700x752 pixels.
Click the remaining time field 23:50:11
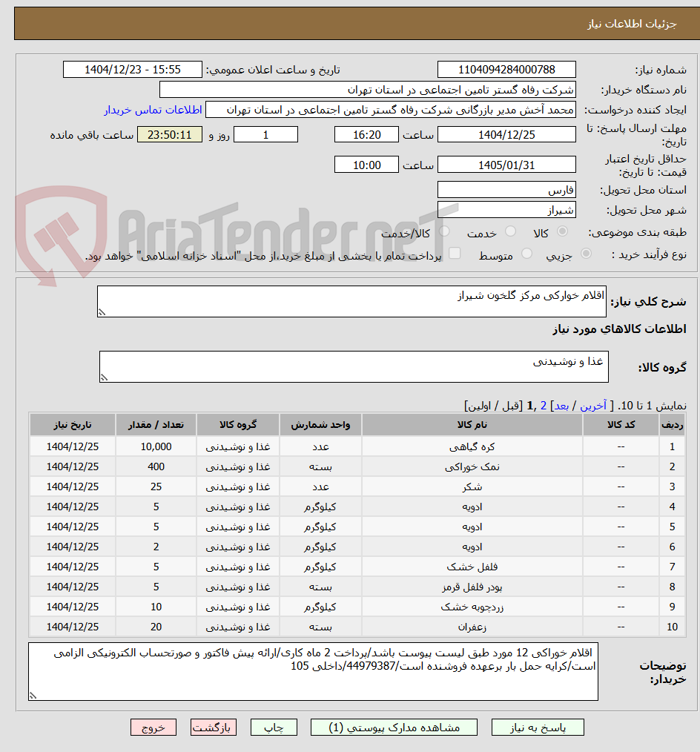(x=170, y=135)
